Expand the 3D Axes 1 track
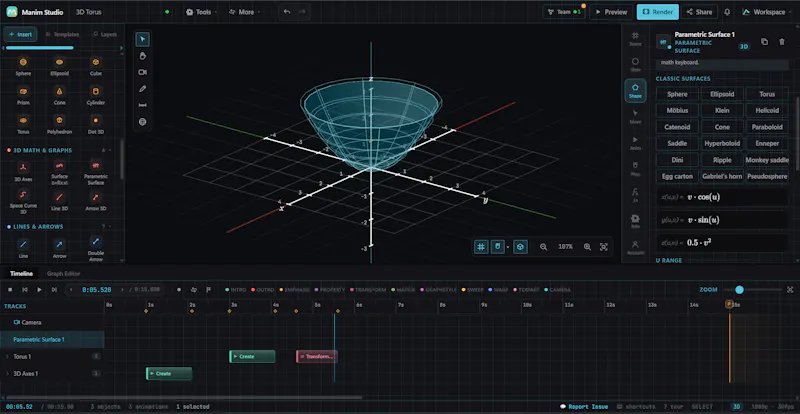Image resolution: width=800 pixels, height=414 pixels. pyautogui.click(x=7, y=373)
